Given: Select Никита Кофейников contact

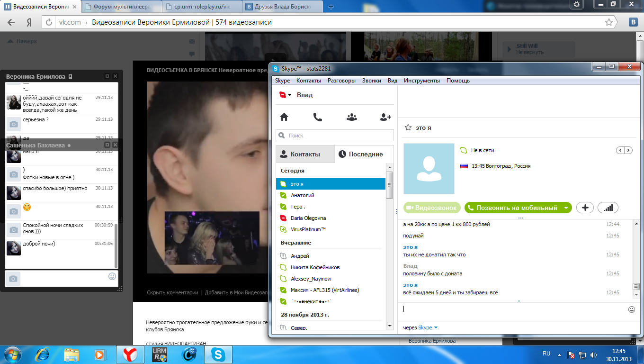Looking at the screenshot, I should [x=331, y=267].
